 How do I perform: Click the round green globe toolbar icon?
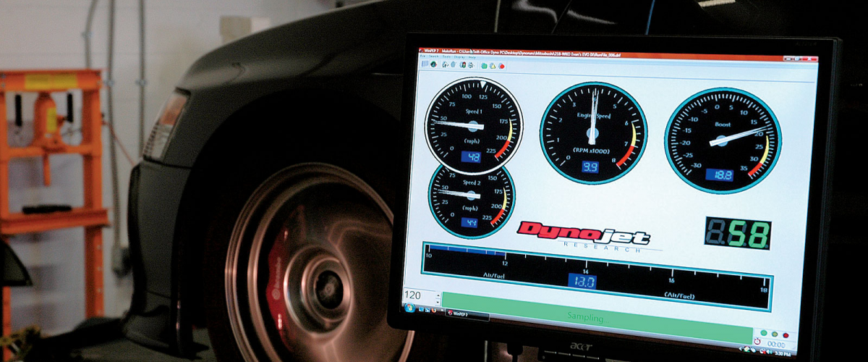pyautogui.click(x=433, y=64)
